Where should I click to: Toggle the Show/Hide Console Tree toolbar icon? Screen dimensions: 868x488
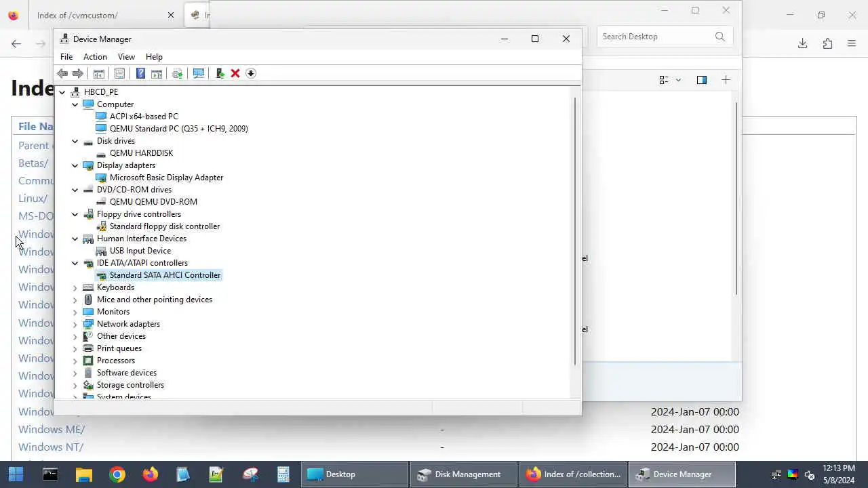point(99,73)
